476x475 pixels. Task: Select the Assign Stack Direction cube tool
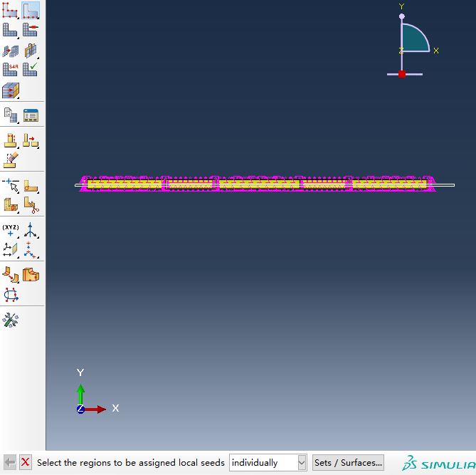tap(11, 90)
